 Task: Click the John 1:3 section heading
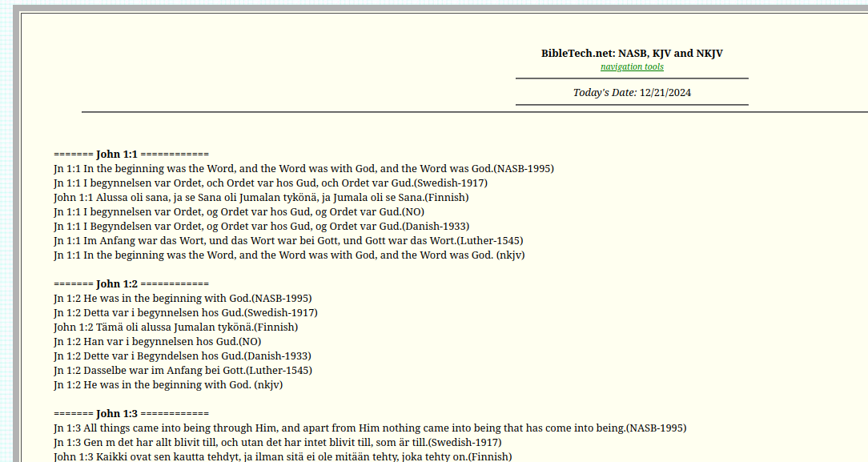click(131, 413)
